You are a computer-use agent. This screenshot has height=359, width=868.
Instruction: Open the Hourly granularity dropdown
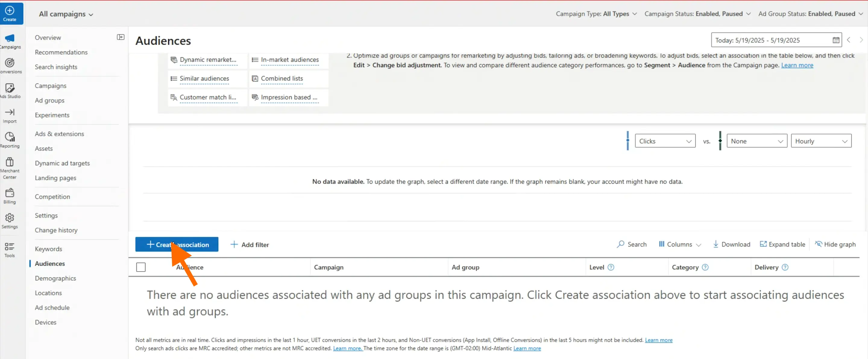tap(821, 141)
